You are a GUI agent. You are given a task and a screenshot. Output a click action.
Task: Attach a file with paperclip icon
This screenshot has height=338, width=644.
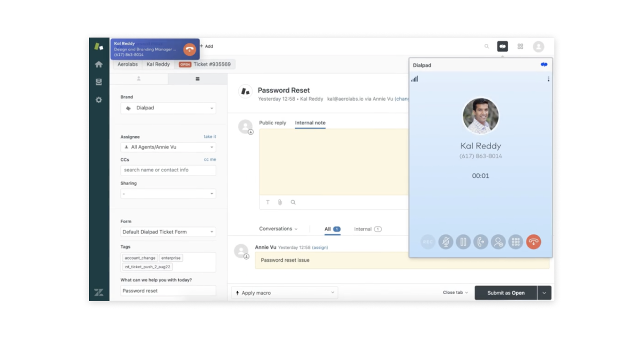(x=280, y=202)
